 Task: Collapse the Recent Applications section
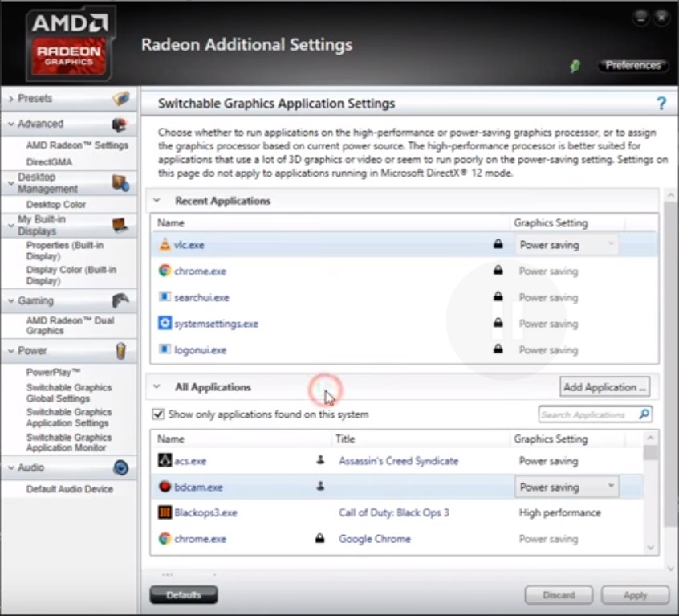coord(157,201)
